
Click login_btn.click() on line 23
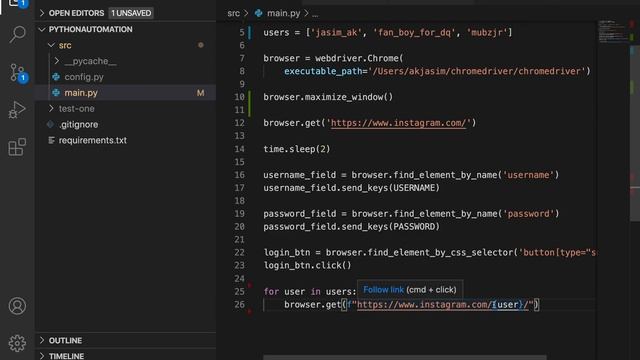click(x=307, y=266)
